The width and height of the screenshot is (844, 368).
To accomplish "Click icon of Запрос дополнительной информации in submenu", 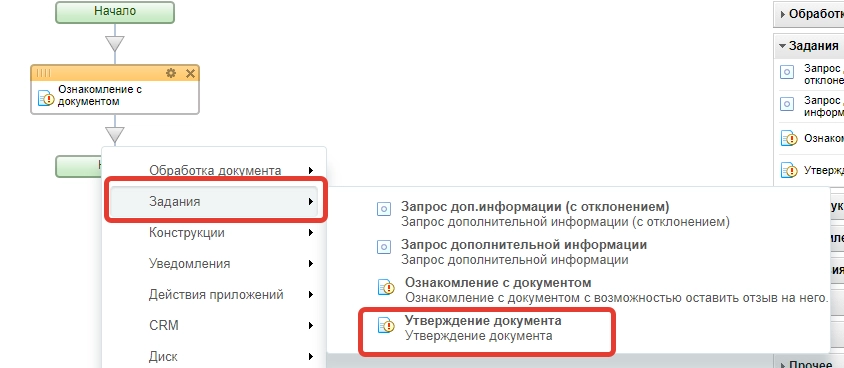I will (384, 247).
